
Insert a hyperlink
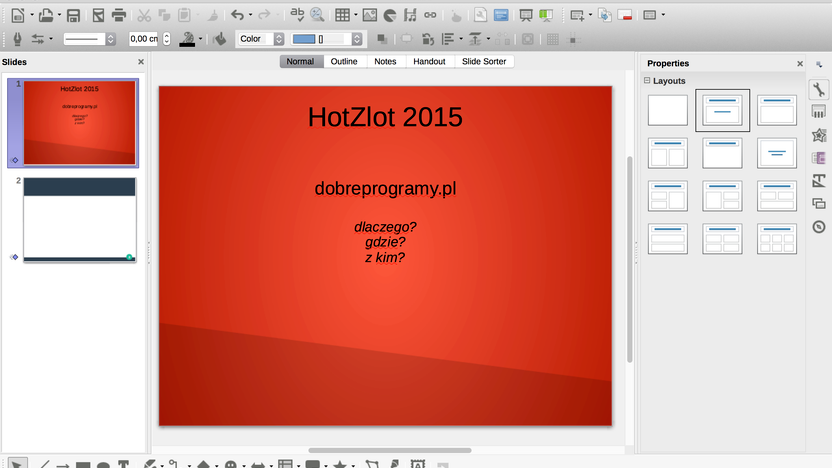coord(430,15)
